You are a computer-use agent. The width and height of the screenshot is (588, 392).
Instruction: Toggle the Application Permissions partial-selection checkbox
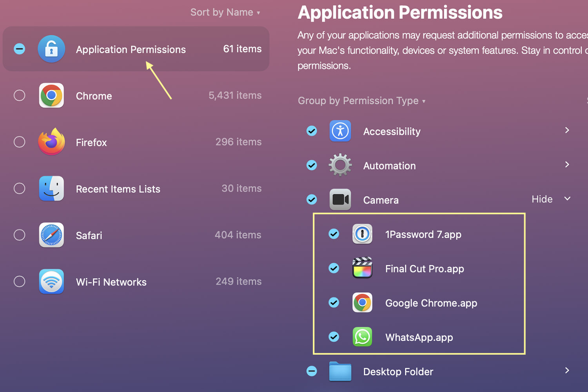pyautogui.click(x=20, y=49)
